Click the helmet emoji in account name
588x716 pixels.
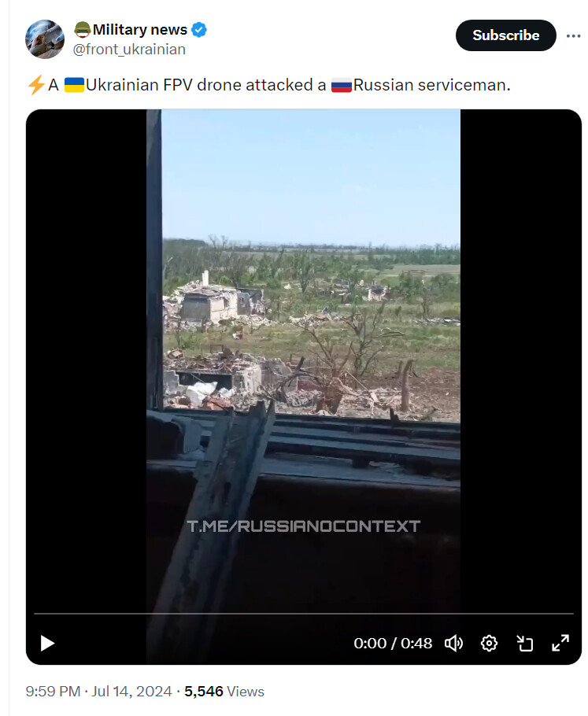82,30
